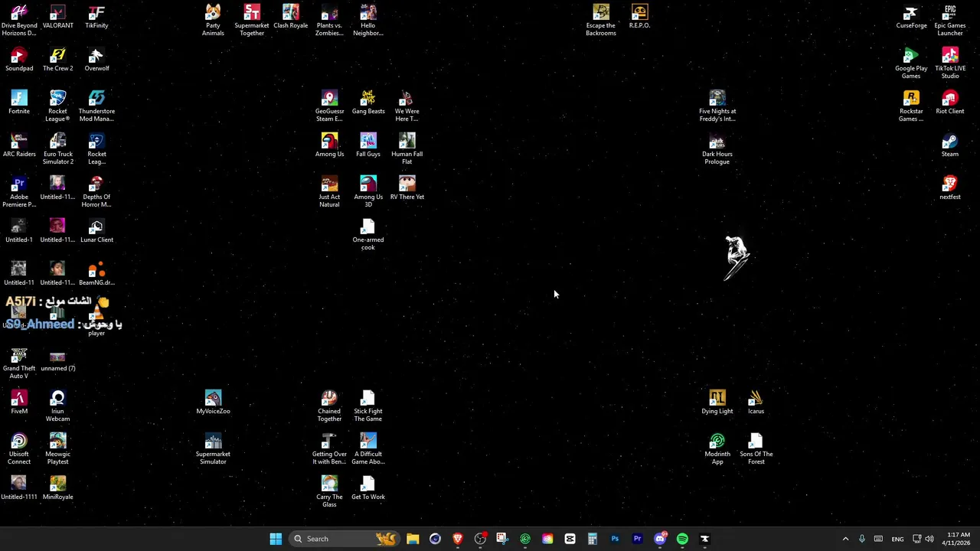Select the Rocket League® desktop icon
Image resolution: width=980 pixels, height=551 pixels.
(57, 106)
